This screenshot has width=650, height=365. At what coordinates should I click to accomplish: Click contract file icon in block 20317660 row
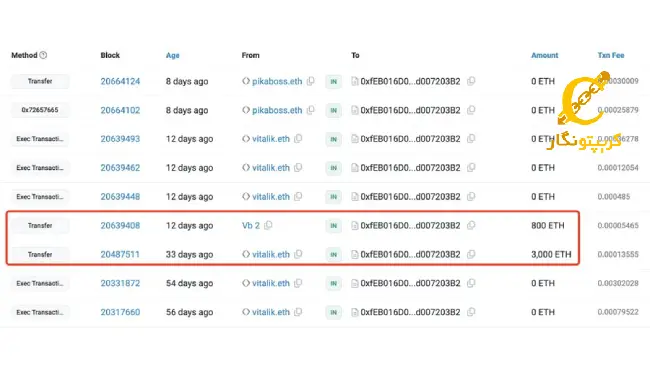355,312
